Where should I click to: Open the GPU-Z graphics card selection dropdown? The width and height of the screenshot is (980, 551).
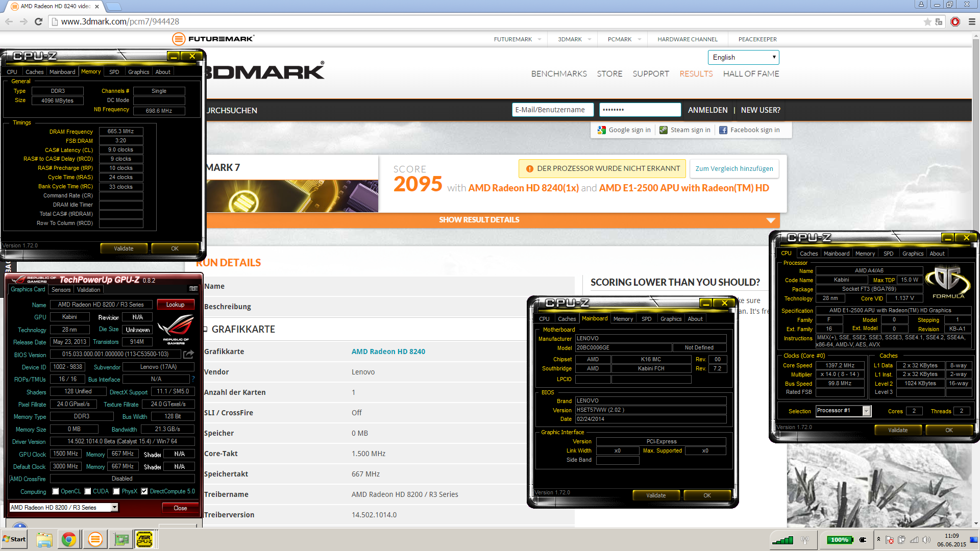115,507
